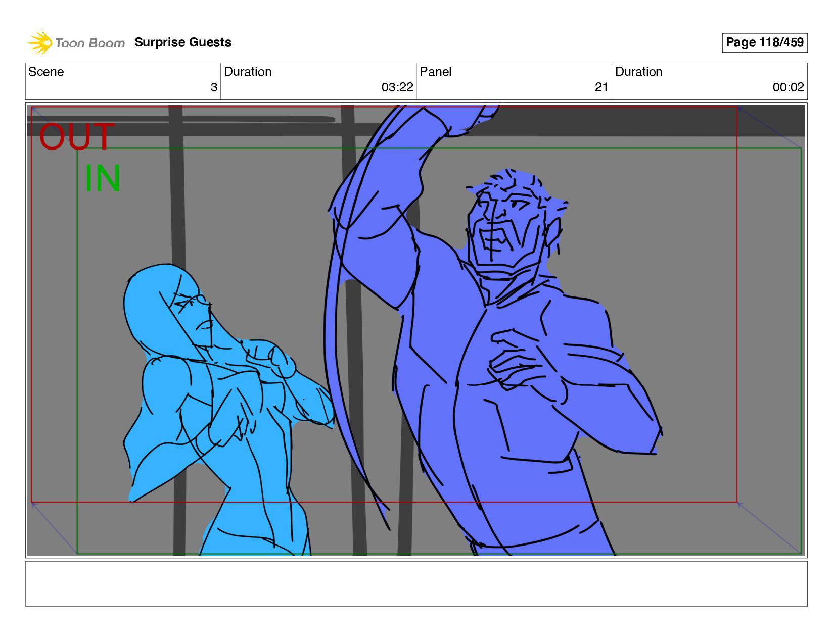This screenshot has height=644, width=834.
Task: Select the 'Surprise Guests' title text
Action: pos(183,42)
